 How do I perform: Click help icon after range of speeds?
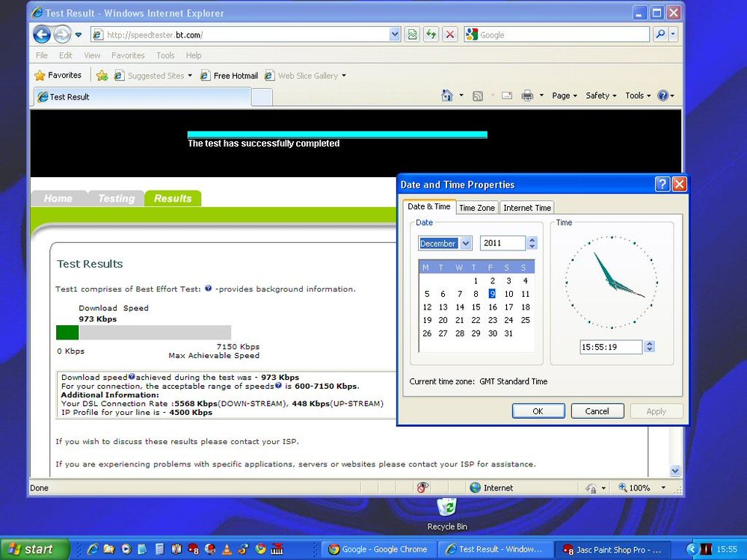[x=278, y=385]
